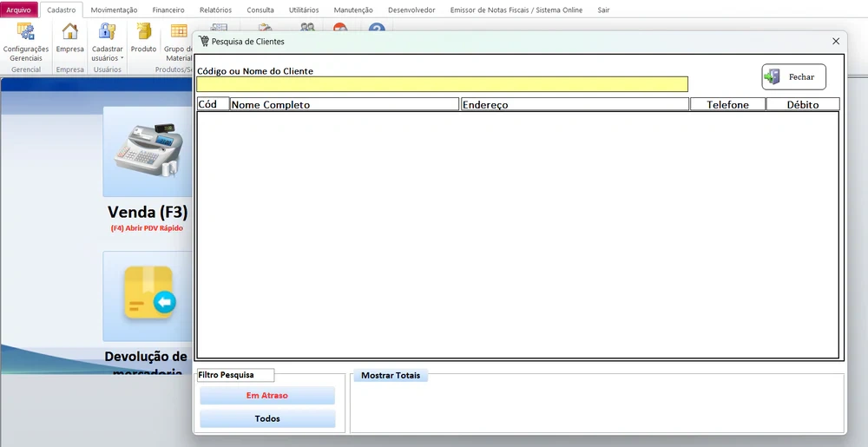Click the Grupo de Material icon
This screenshot has width=868, height=447.
(x=179, y=33)
